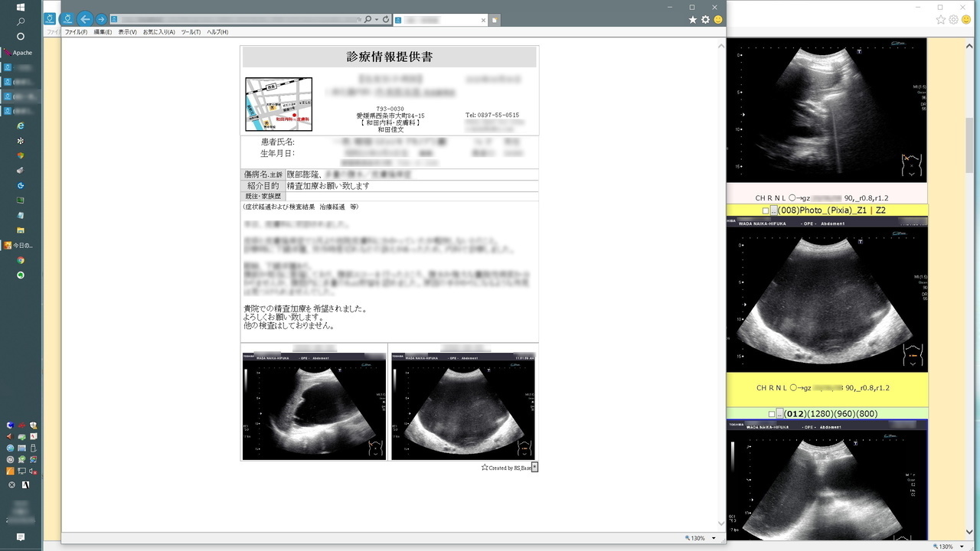The width and height of the screenshot is (980, 551).
Task: Click the Z2 link in the yellow bar
Action: click(881, 210)
